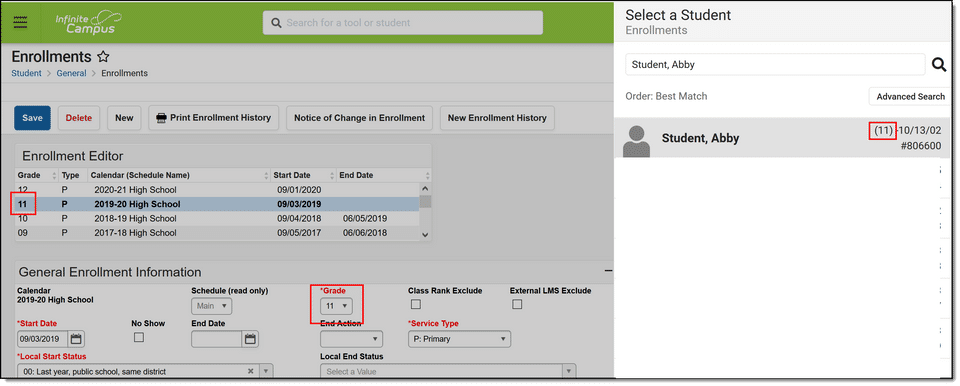960x386 pixels.
Task: Sort by the Start Date column
Action: 304,175
